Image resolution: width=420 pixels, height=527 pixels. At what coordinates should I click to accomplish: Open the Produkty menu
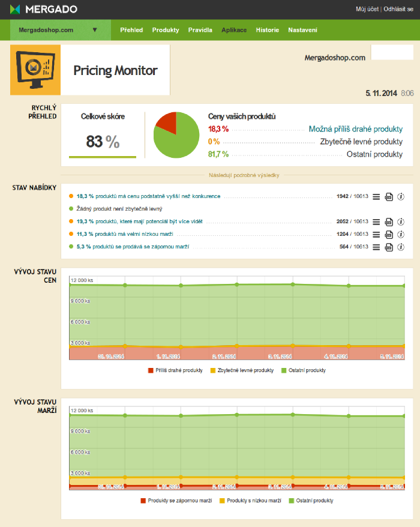pyautogui.click(x=166, y=30)
